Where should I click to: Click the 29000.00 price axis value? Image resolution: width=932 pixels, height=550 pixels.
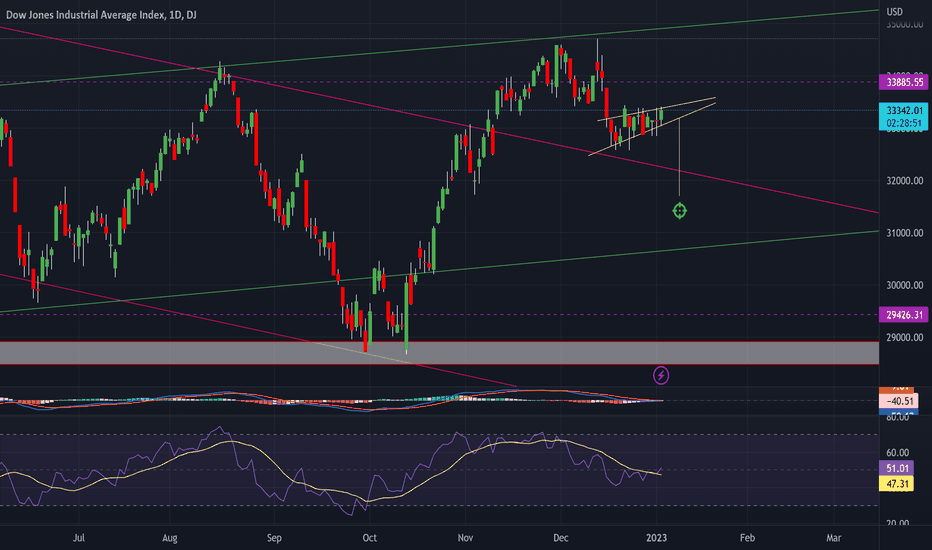tap(905, 338)
